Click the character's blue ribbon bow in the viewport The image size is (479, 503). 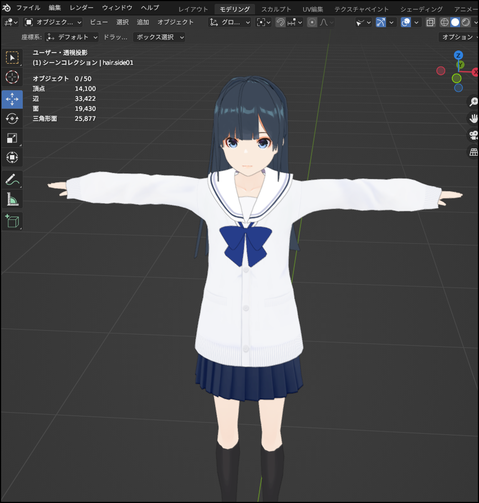click(x=245, y=246)
